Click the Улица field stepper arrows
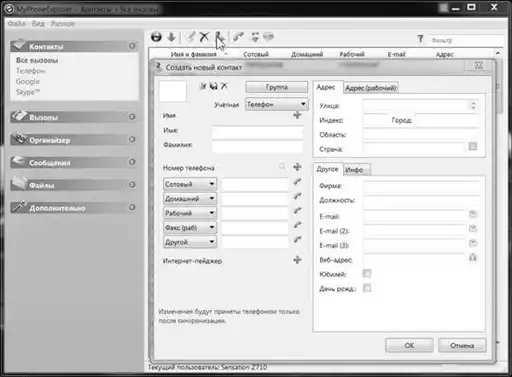 point(473,106)
